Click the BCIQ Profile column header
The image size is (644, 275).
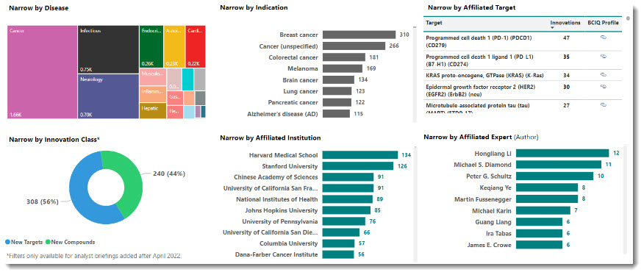click(x=604, y=23)
